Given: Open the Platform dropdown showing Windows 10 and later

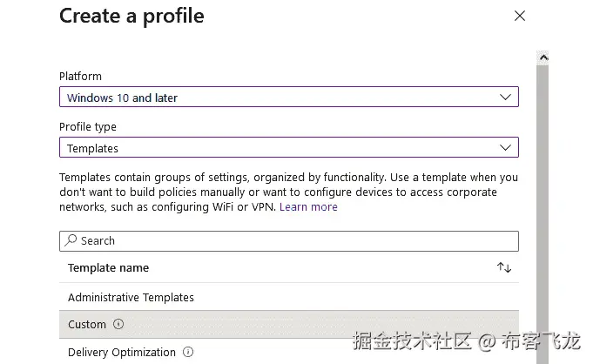Looking at the screenshot, I should pos(279,98).
